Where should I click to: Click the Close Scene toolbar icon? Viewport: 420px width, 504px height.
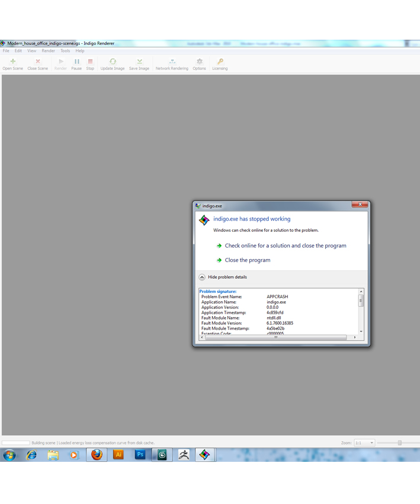pos(37,62)
